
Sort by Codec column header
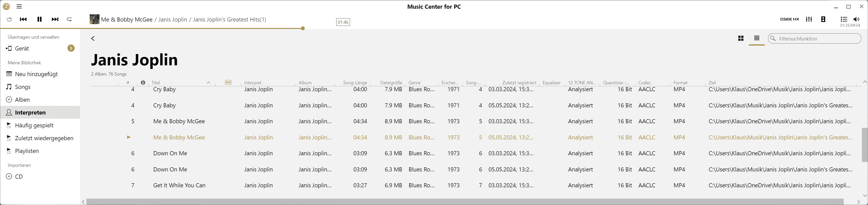click(x=645, y=83)
